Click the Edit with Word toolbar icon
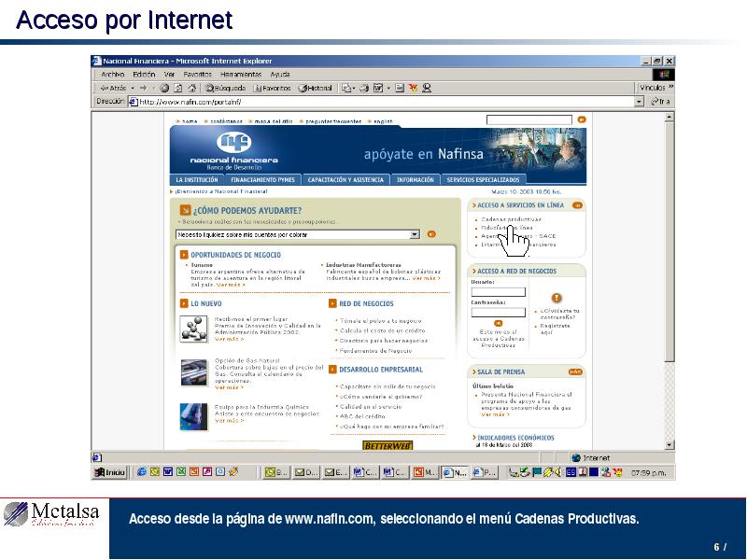 click(x=378, y=88)
